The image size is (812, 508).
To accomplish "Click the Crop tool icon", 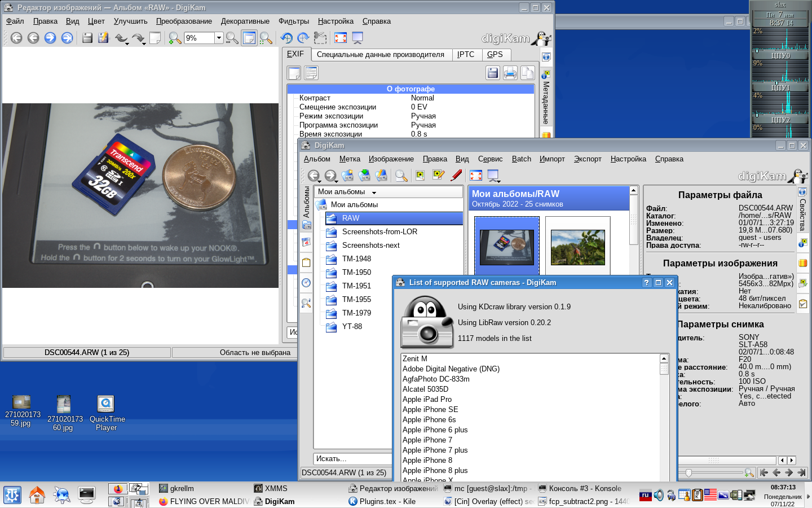I will (x=320, y=38).
